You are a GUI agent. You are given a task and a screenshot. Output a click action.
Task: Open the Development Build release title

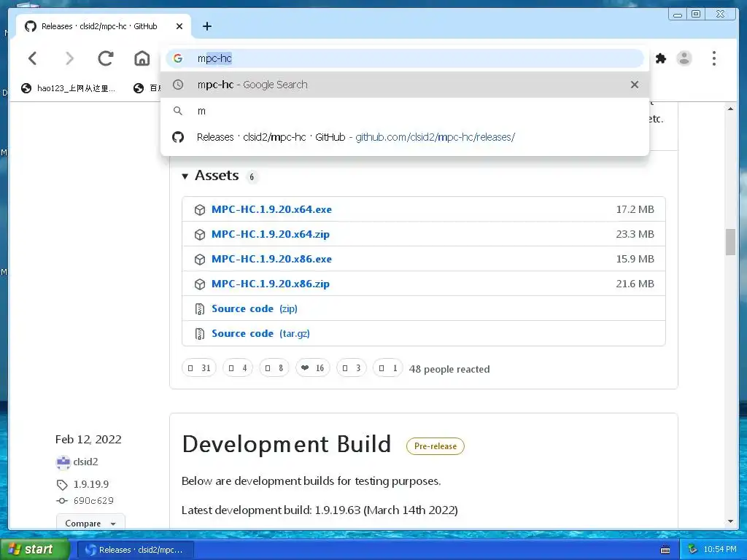(286, 444)
